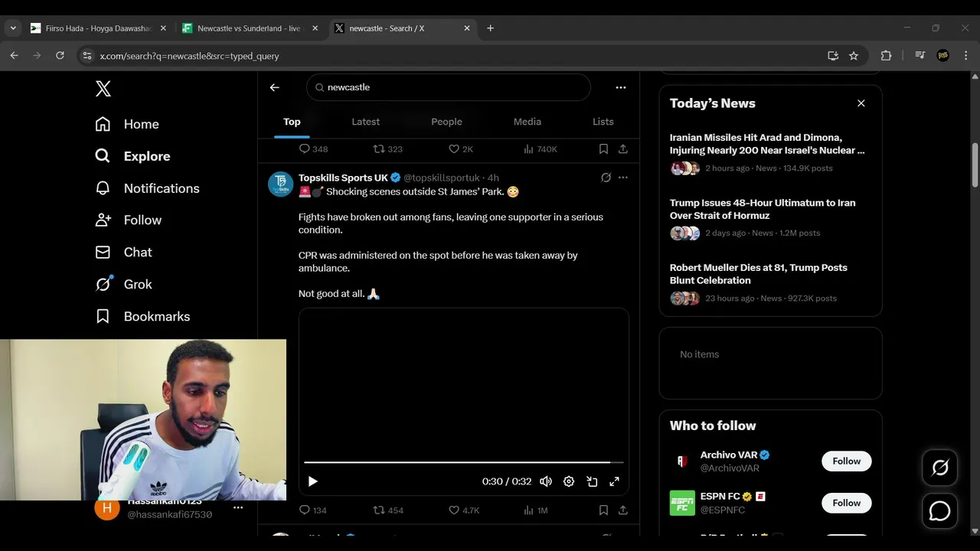Open floating chat messages button
The height and width of the screenshot is (551, 980).
tap(940, 511)
